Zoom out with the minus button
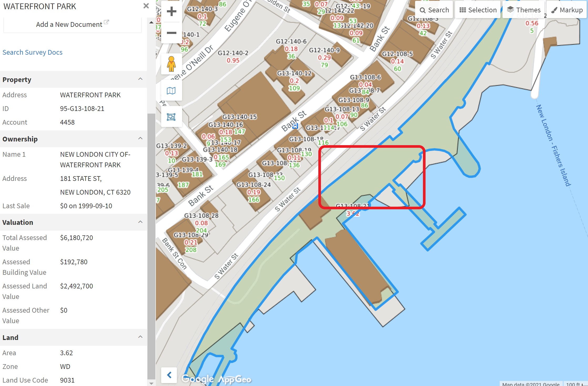 (x=172, y=33)
